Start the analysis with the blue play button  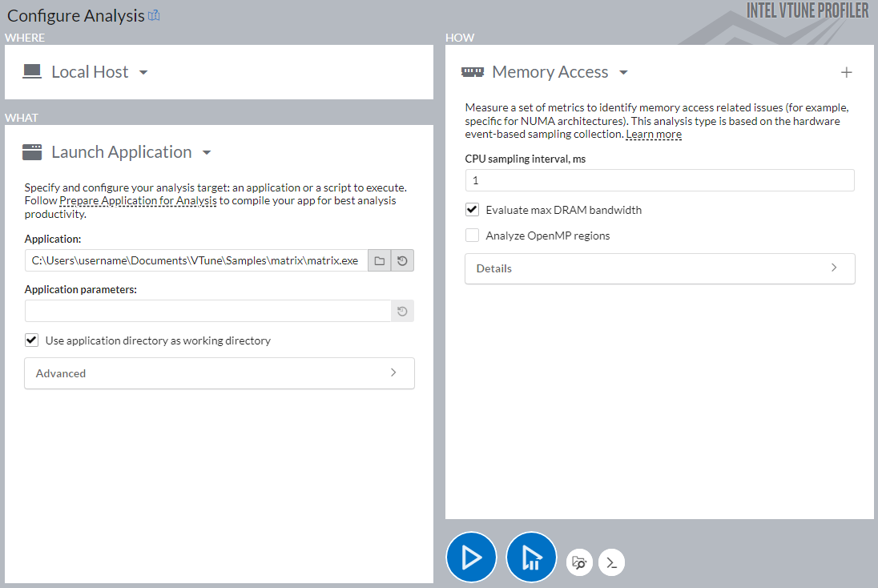tap(471, 558)
